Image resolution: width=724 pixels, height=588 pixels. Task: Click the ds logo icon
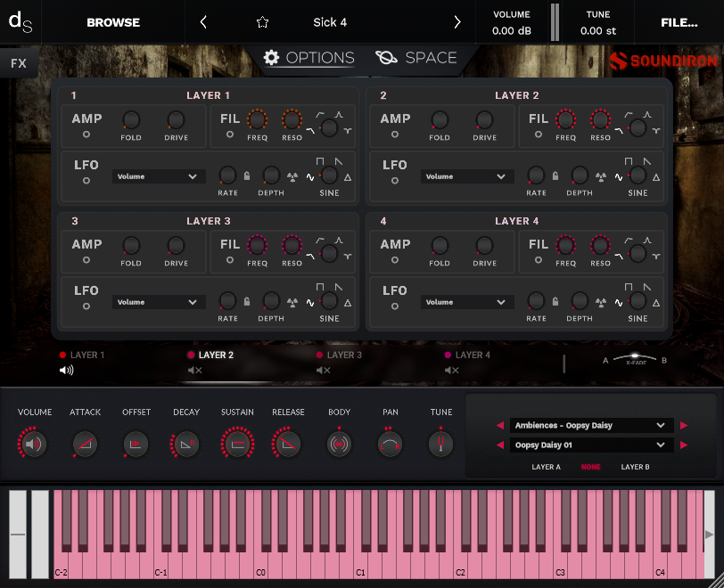pyautogui.click(x=21, y=22)
